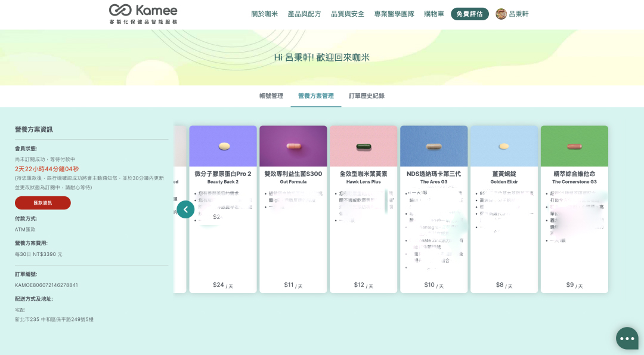Open 關於咖米 menu

click(x=265, y=14)
